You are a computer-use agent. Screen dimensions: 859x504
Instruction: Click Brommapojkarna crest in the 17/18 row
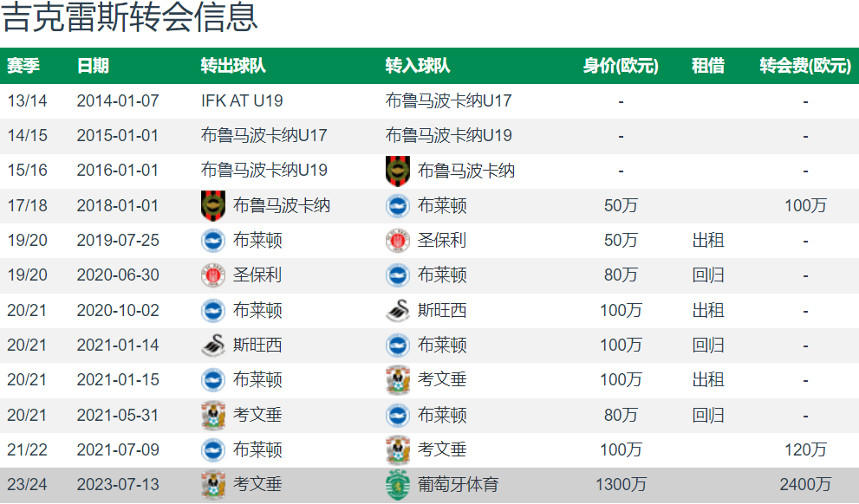[213, 206]
